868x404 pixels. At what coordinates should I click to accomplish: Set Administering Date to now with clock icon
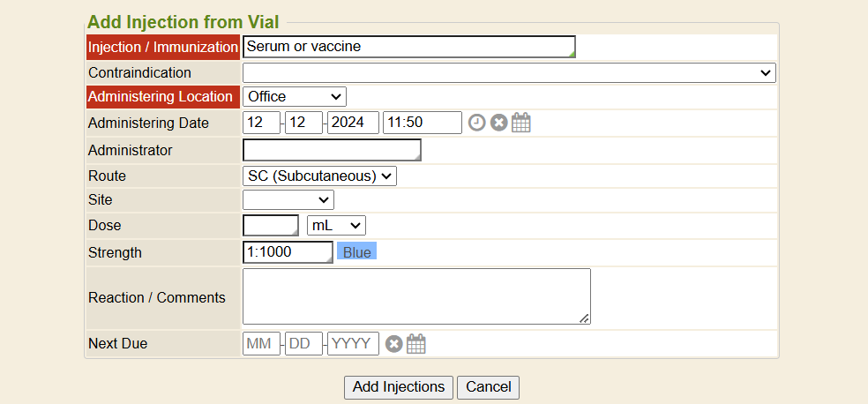476,123
